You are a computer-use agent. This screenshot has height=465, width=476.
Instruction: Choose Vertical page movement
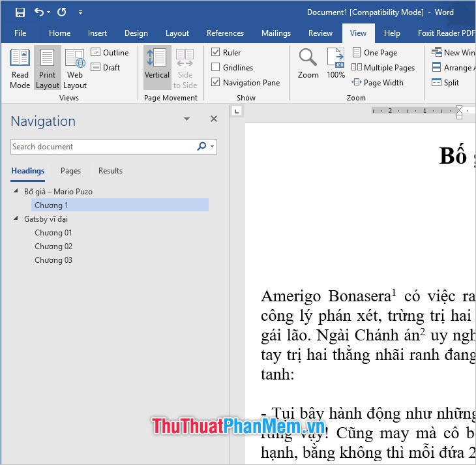(157, 67)
